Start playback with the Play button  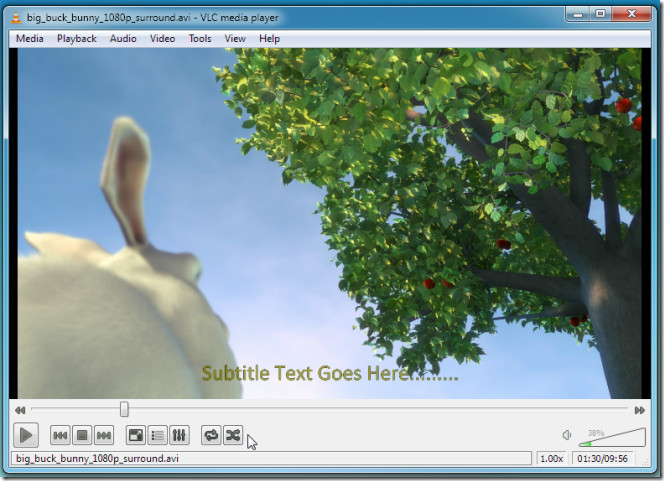(26, 435)
